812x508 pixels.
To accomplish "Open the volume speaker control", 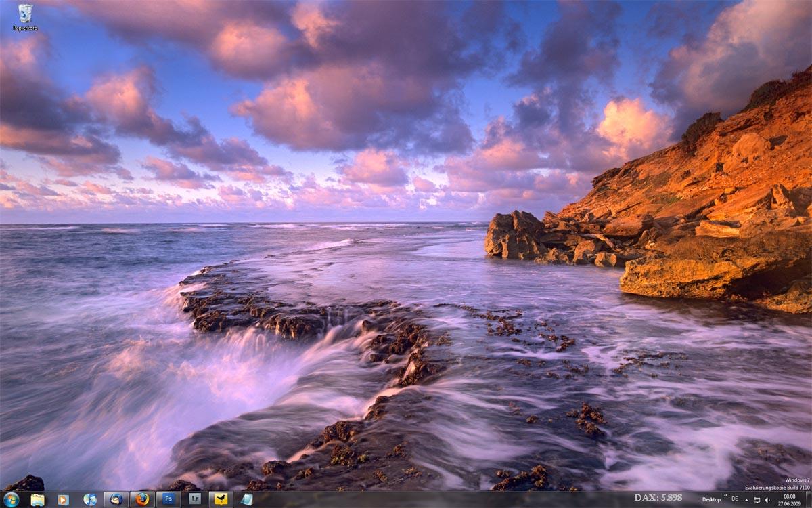I will tap(768, 500).
